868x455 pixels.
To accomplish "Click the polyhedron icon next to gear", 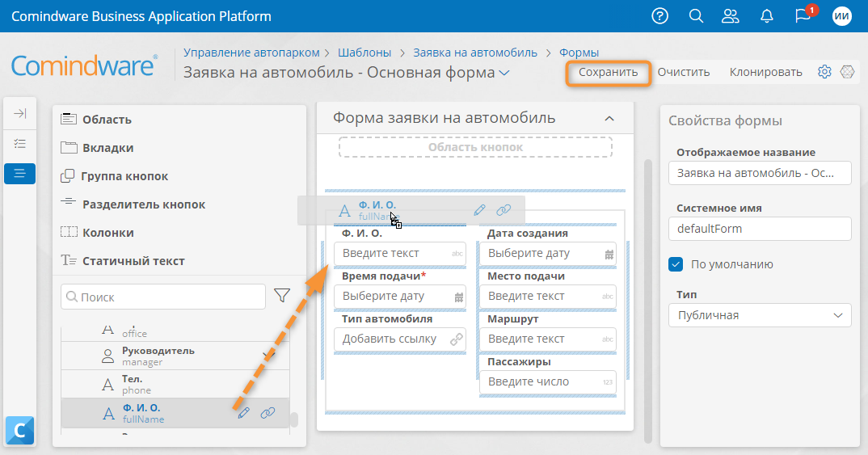I will coord(848,72).
